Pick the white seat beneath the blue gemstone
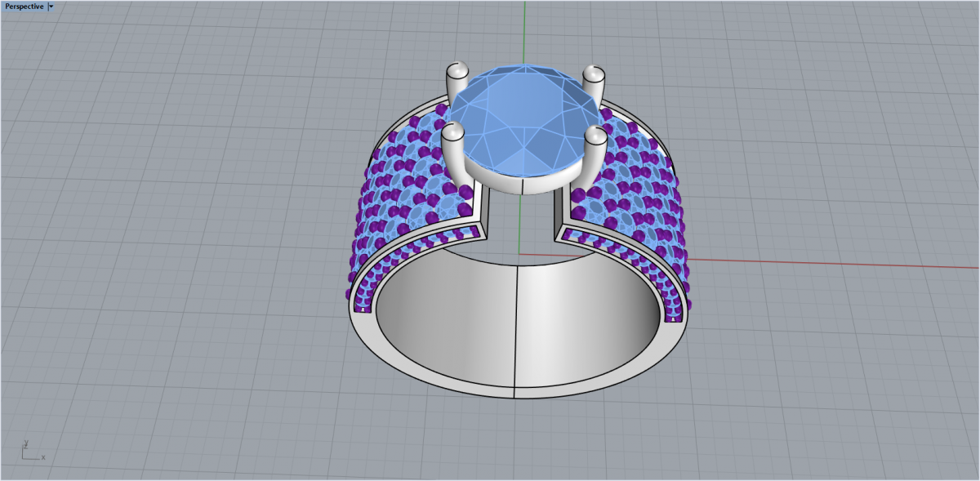The height and width of the screenshot is (481, 980). click(x=523, y=185)
